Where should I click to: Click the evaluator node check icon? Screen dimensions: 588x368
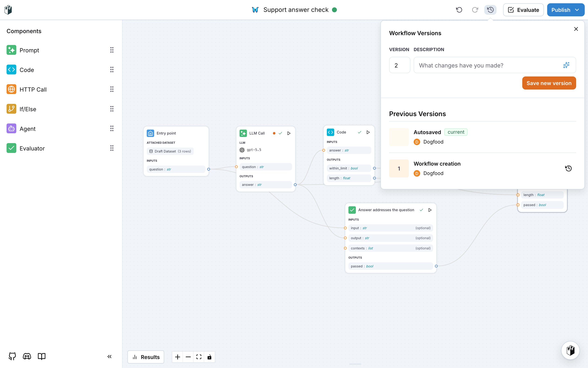point(352,210)
